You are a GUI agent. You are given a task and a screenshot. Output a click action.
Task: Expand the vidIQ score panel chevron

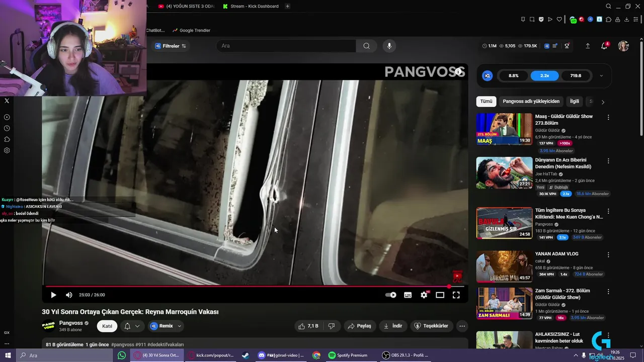tap(601, 76)
